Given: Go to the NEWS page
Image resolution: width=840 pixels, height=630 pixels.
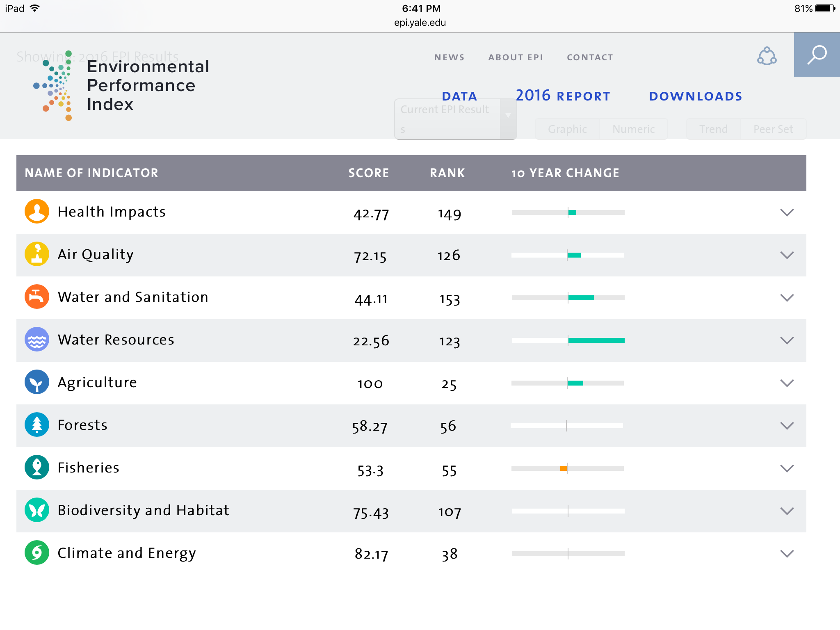Looking at the screenshot, I should click(450, 57).
